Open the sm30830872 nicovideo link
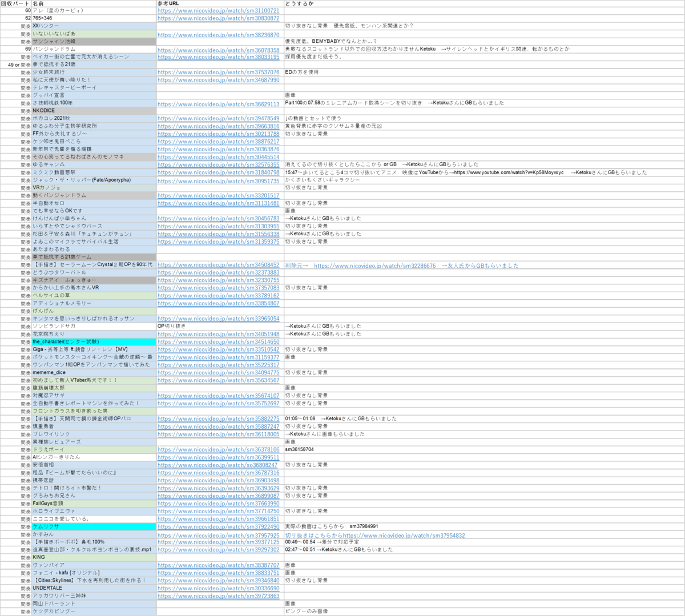685x616 pixels. coord(219,18)
